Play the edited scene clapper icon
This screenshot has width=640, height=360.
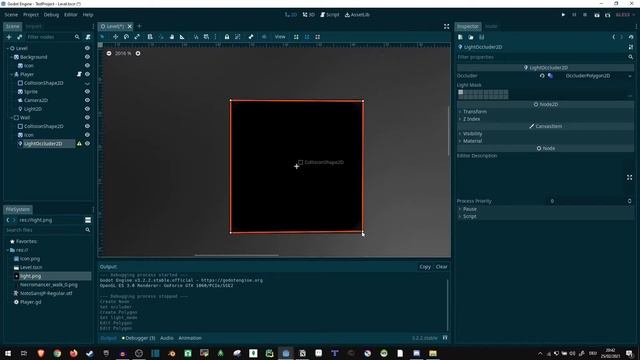point(597,15)
